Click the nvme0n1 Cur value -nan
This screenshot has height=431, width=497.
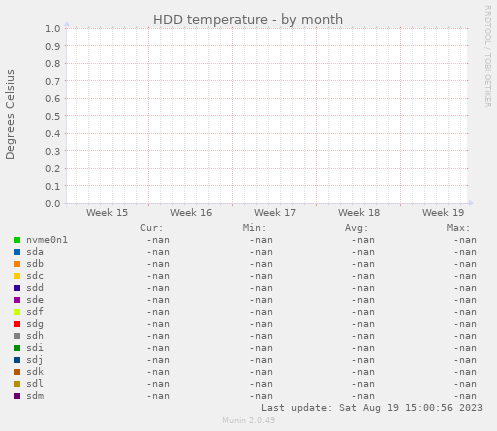click(x=158, y=240)
